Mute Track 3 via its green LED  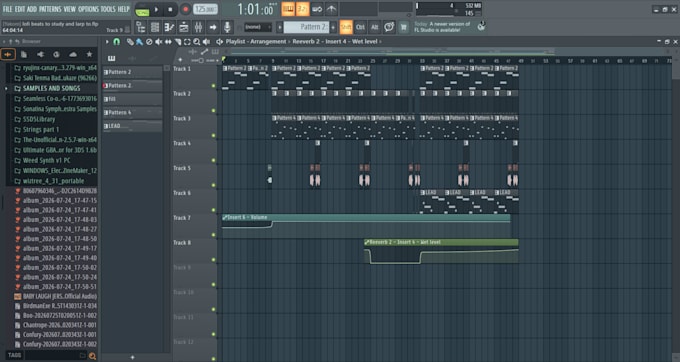213,136
